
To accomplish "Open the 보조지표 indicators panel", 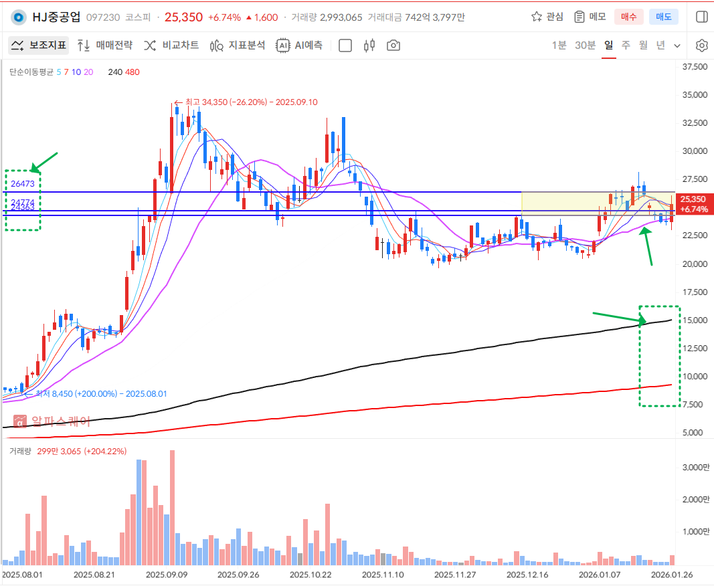I will [x=39, y=45].
